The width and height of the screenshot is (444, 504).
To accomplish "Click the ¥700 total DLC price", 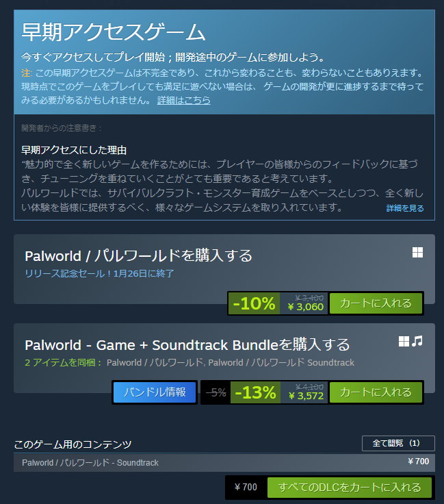I will (246, 488).
